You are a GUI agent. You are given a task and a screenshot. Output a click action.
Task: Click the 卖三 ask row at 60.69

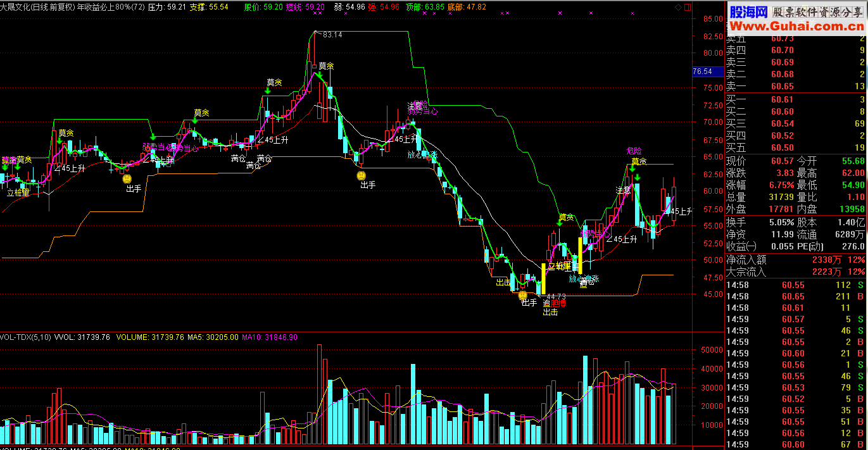796,62
